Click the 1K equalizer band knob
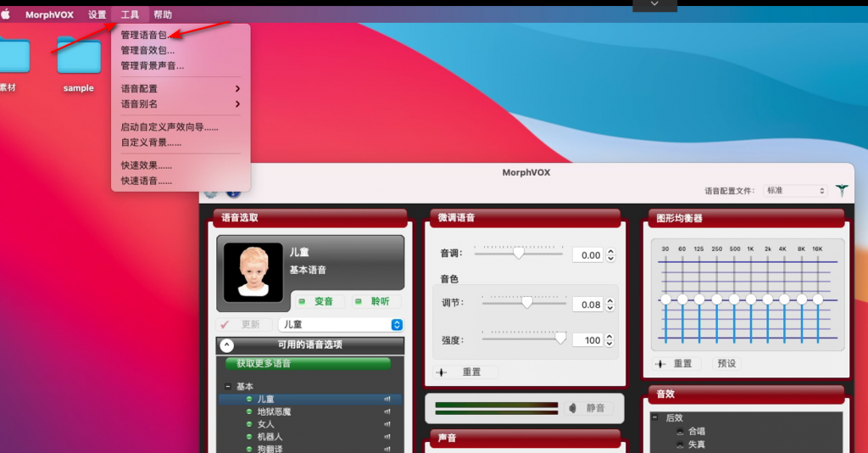Viewport: 868px width, 453px height. click(751, 299)
